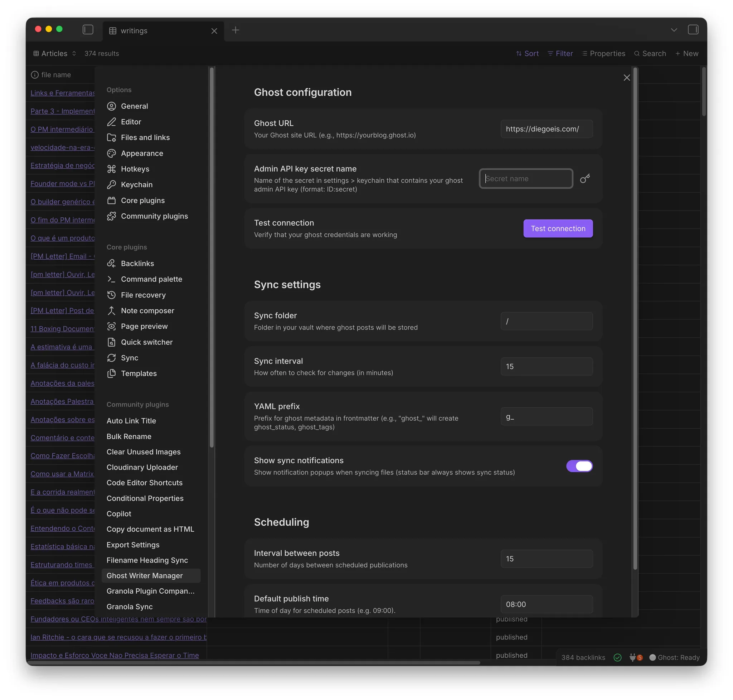The width and height of the screenshot is (733, 700).
Task: Open Keychain settings
Action: 151,185
